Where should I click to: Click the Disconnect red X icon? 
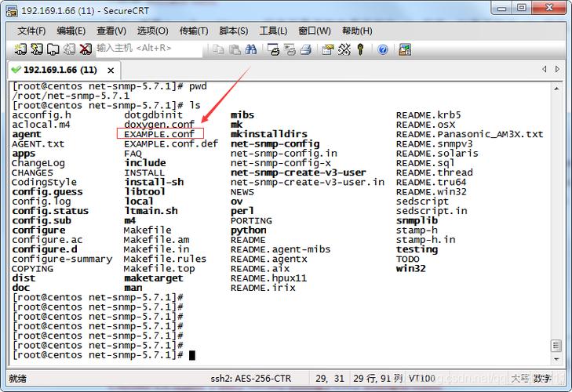pos(86,49)
